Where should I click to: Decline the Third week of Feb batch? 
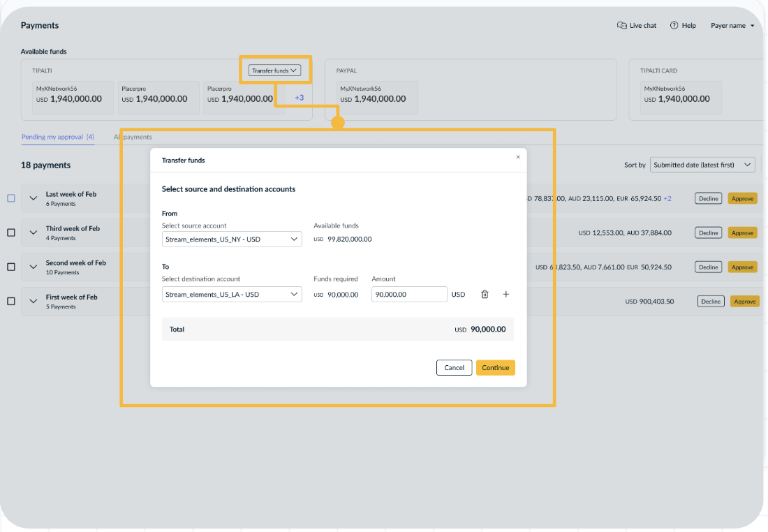click(x=708, y=232)
